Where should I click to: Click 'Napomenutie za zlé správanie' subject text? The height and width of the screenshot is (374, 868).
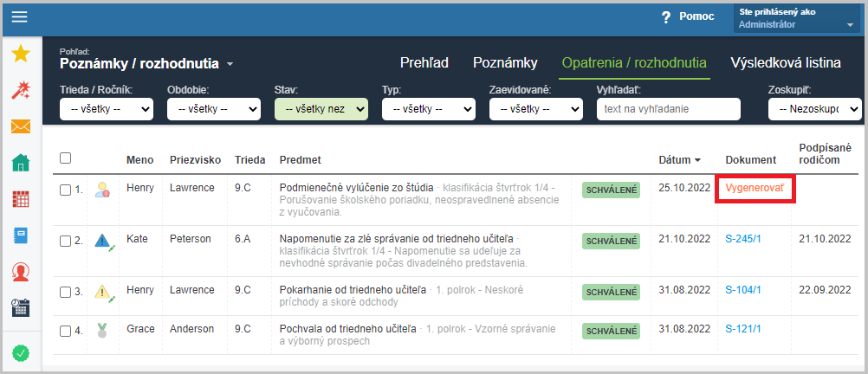(x=398, y=239)
